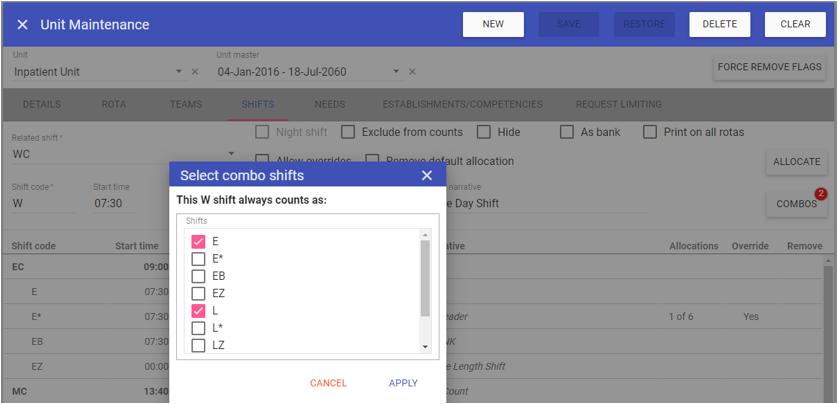
Task: Click Cancel in the combo dialog
Action: [x=328, y=383]
